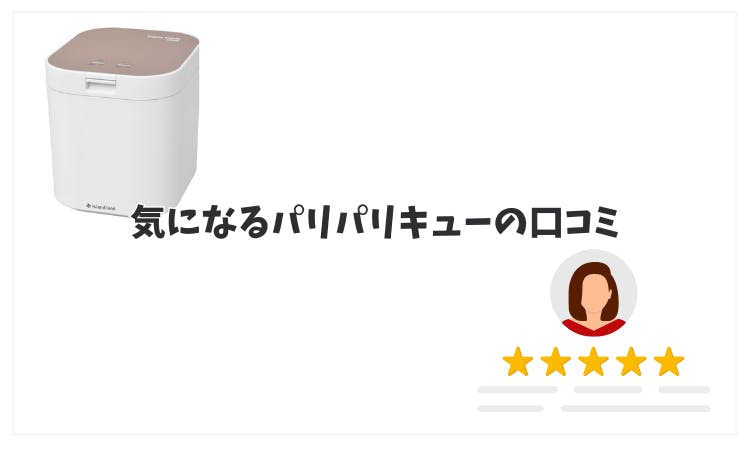Viewport: 750px width, 450px height.
Task: Select the second yellow rating star
Action: click(x=556, y=362)
